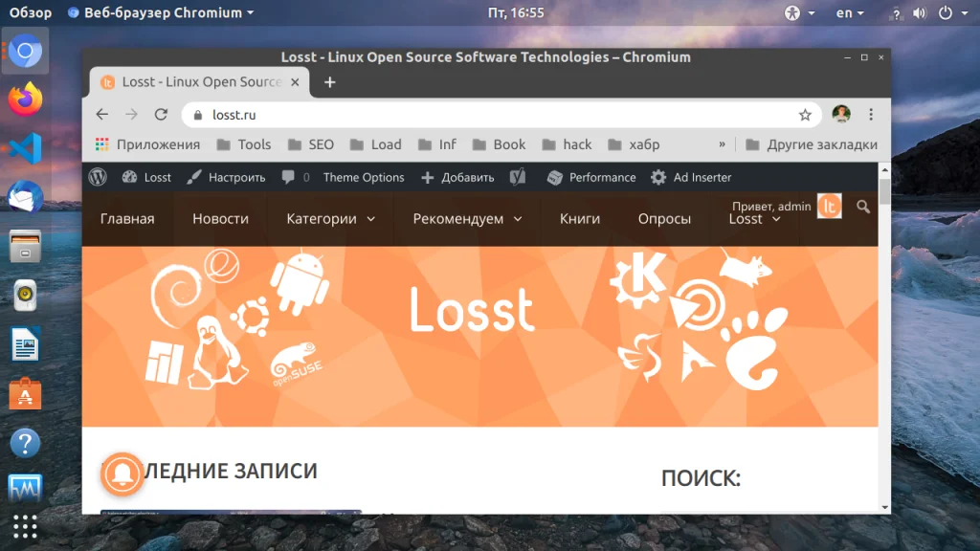Expand the Категории menu
The image size is (980, 551).
(x=330, y=219)
